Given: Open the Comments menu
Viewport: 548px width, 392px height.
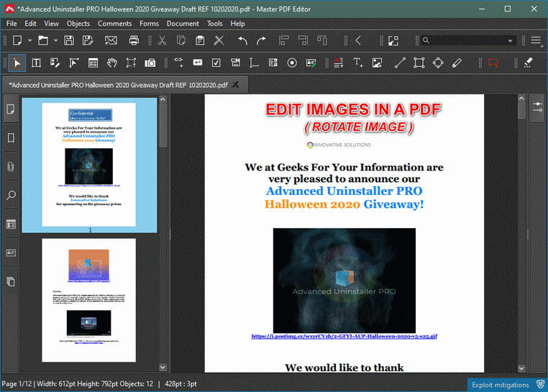Looking at the screenshot, I should click(x=114, y=24).
